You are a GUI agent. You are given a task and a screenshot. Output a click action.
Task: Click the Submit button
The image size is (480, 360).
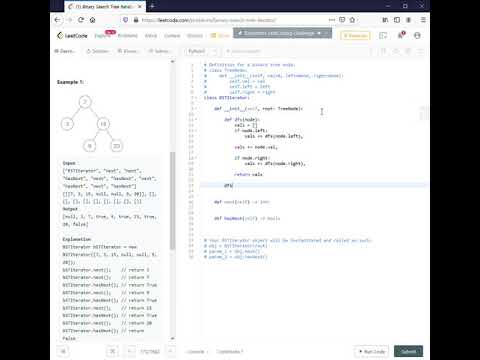(x=408, y=351)
